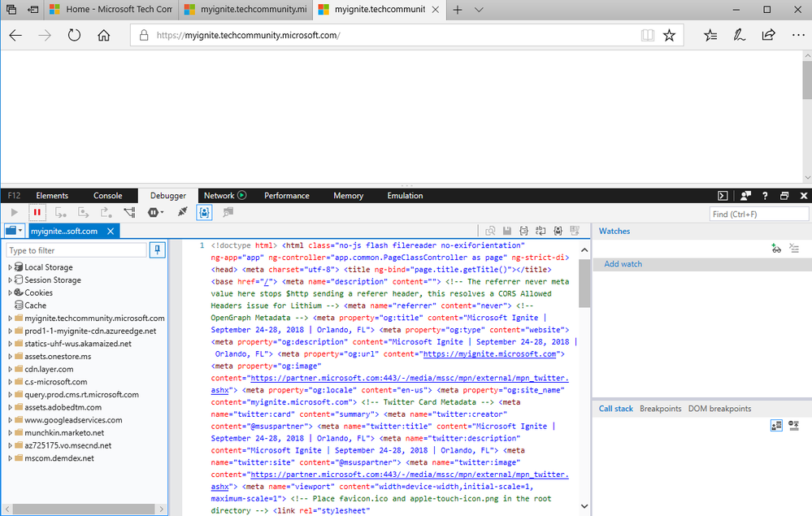Click the find in files icon in debugger toolbar
This screenshot has width=812, height=516.
pos(228,212)
